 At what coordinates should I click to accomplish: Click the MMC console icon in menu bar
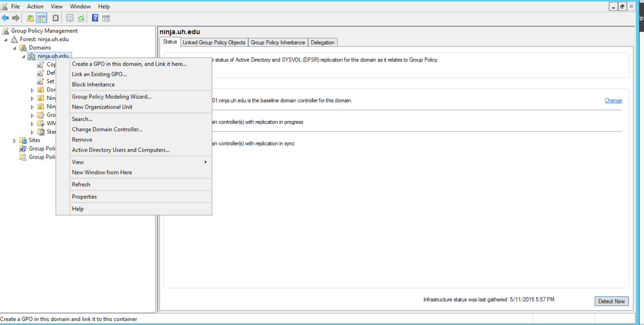point(4,6)
